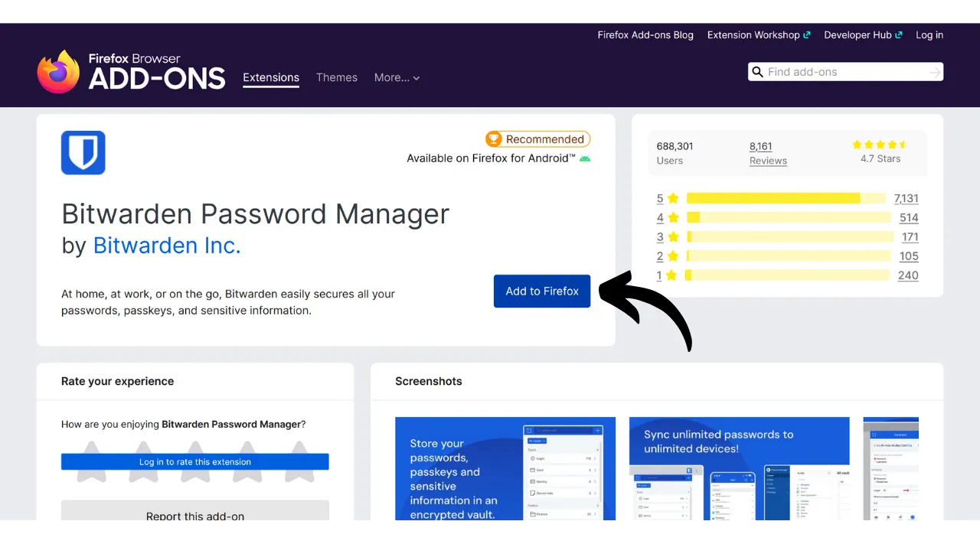Click the Report this add-on button
Image resolution: width=980 pixels, height=544 pixels.
click(195, 516)
